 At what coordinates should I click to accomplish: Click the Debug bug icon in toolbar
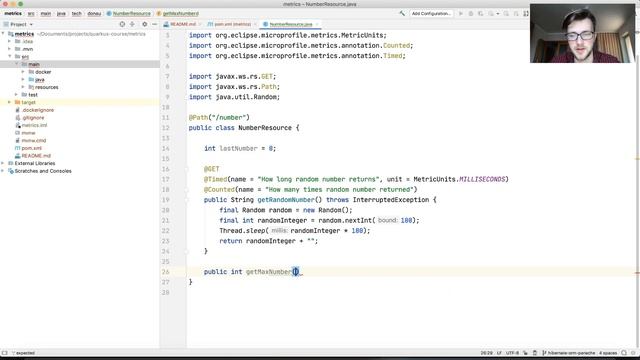tap(471, 13)
